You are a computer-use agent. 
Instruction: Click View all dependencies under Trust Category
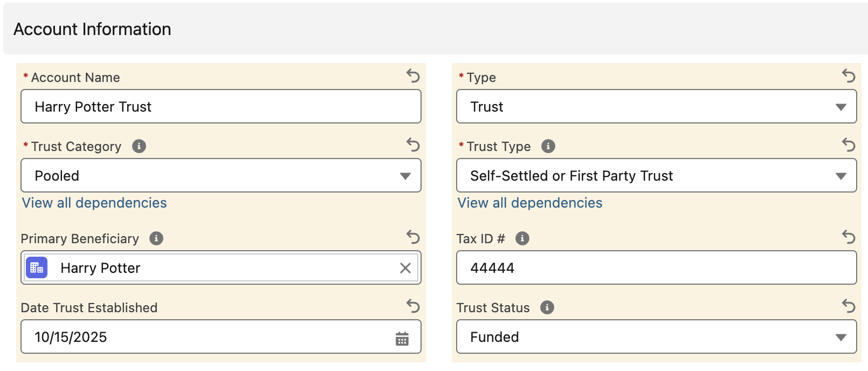[94, 203]
